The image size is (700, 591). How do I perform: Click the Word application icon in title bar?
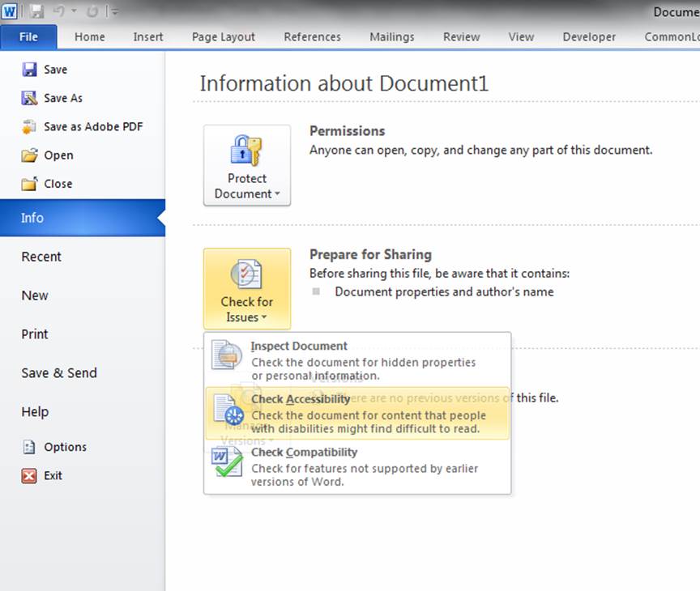(x=9, y=11)
